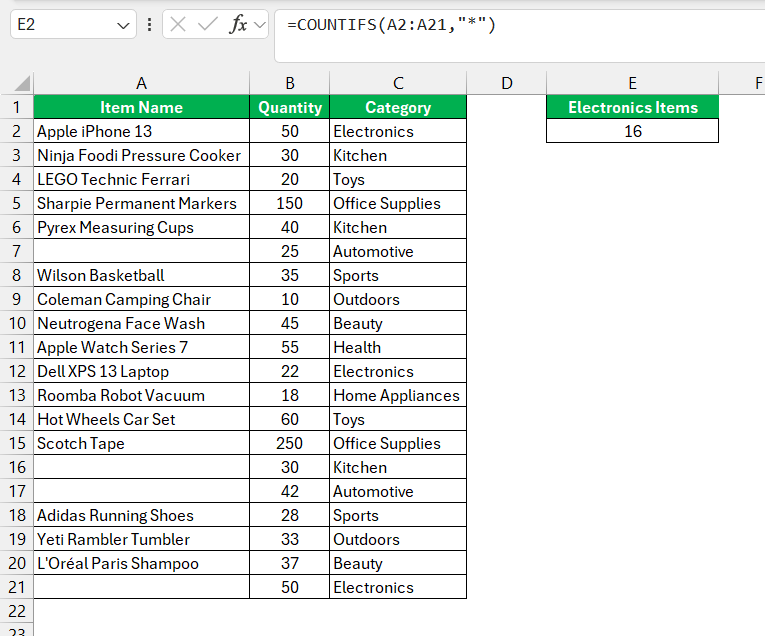
Task: Select the Coleman Camping Chair cell
Action: (141, 299)
